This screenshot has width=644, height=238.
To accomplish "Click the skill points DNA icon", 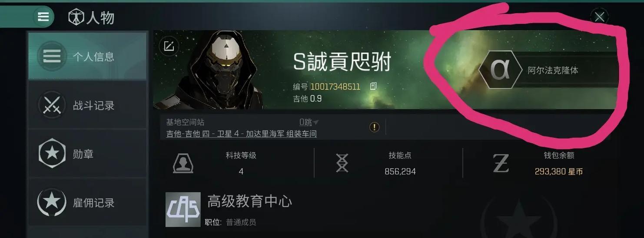I will pyautogui.click(x=342, y=163).
